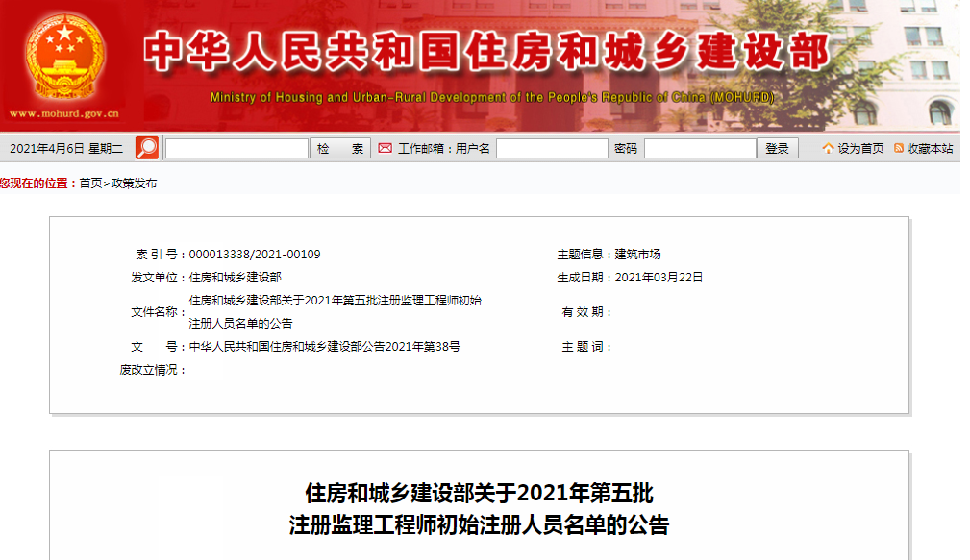This screenshot has width=970, height=560.
Task: Click the ministry name banner title
Action: (486, 52)
